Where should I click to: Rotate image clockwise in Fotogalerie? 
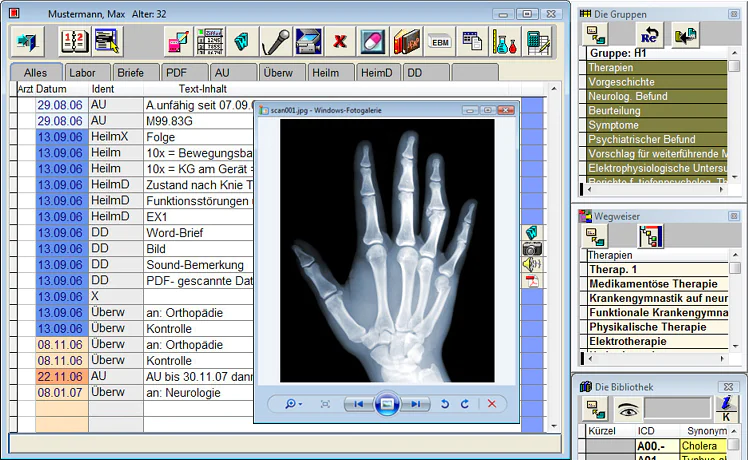pos(465,404)
